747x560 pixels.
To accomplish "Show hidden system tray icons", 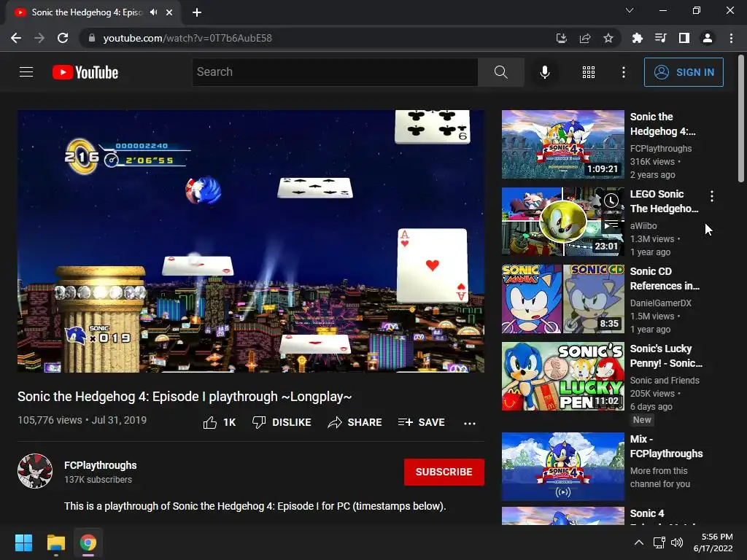I will click(x=639, y=542).
